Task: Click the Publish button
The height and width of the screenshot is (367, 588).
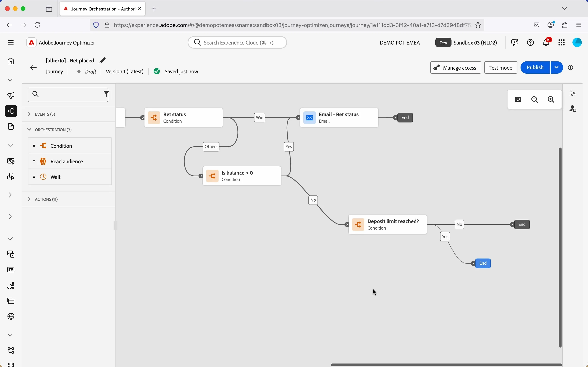Action: 535,67
